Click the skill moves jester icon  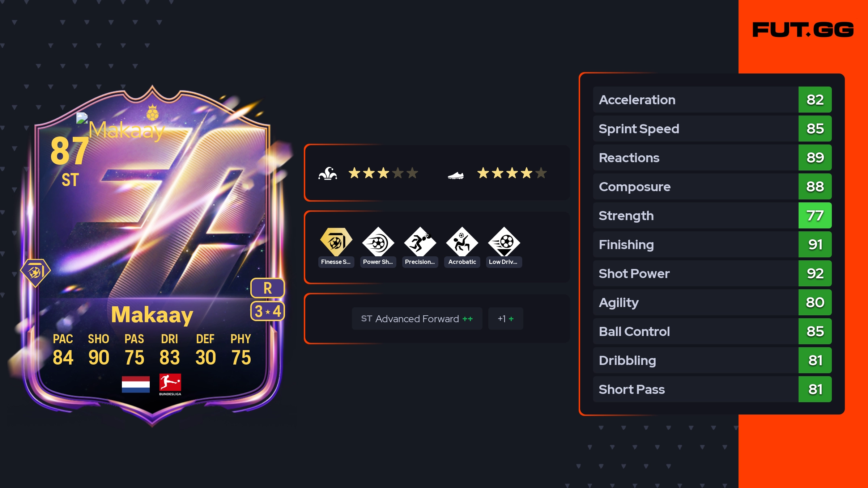point(328,173)
